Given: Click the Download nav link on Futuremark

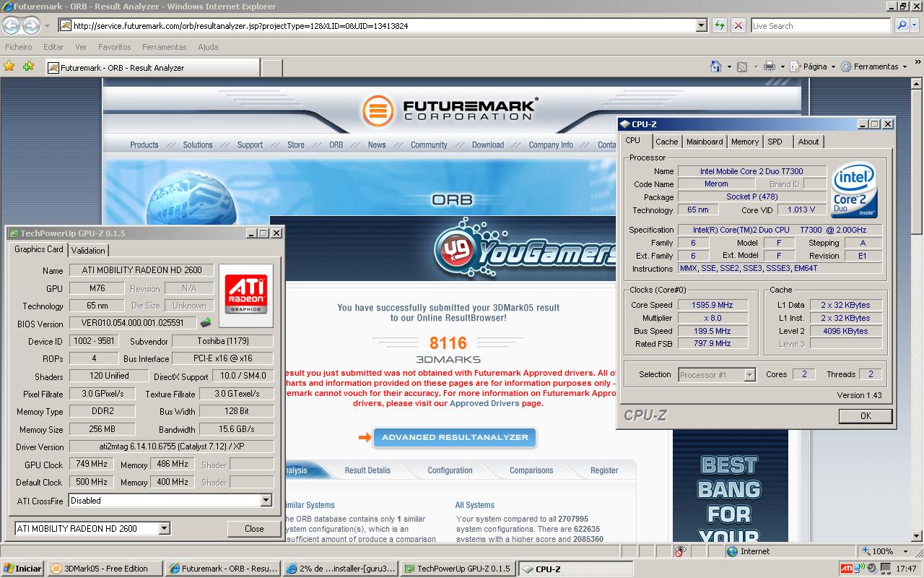Looking at the screenshot, I should pyautogui.click(x=488, y=144).
